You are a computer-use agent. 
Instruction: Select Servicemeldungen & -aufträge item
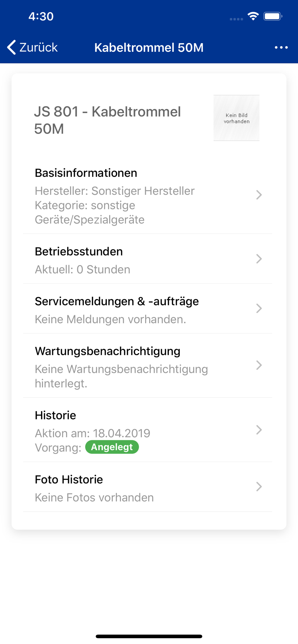point(117,301)
